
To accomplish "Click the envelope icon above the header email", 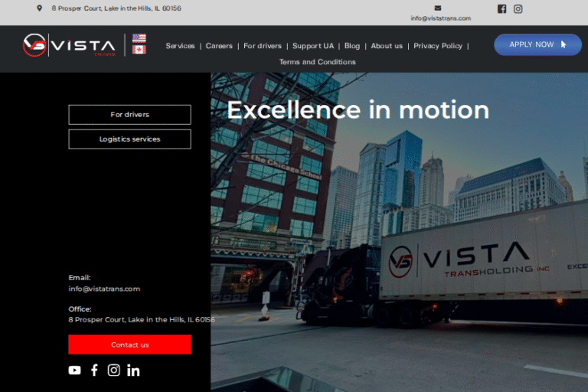I will 438,8.
